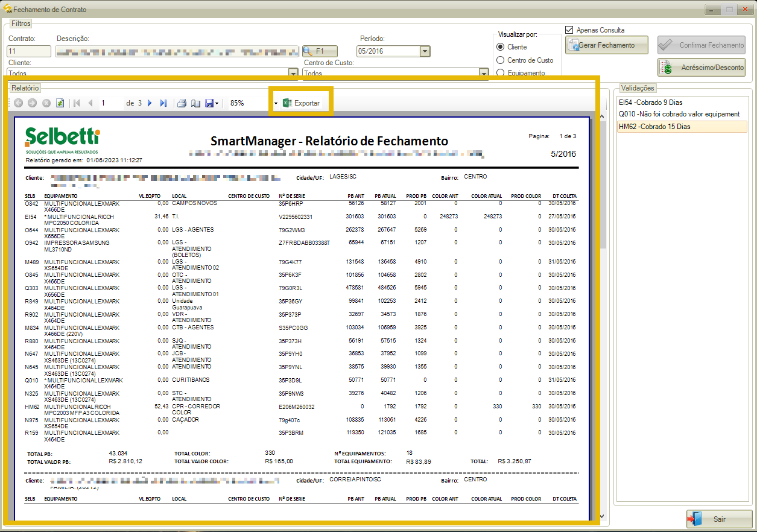Image resolution: width=757 pixels, height=532 pixels.
Task: Click the stop rendering icon in report toolbar
Action: [x=46, y=103]
